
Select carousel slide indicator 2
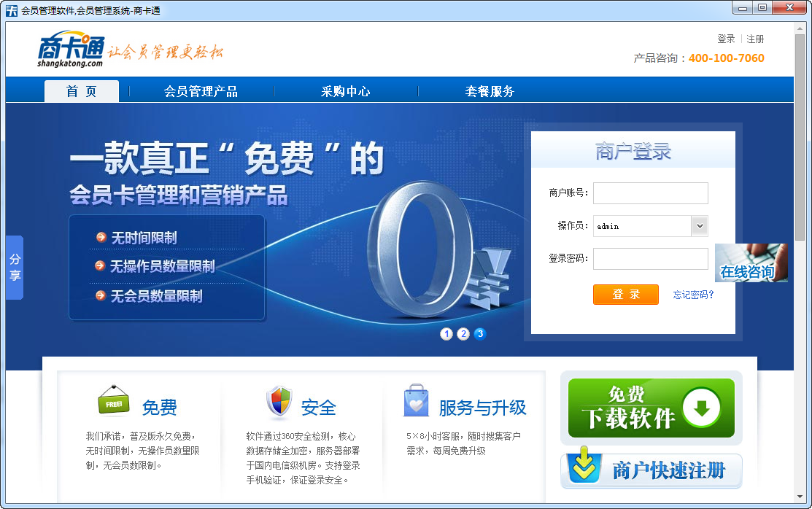pyautogui.click(x=463, y=334)
